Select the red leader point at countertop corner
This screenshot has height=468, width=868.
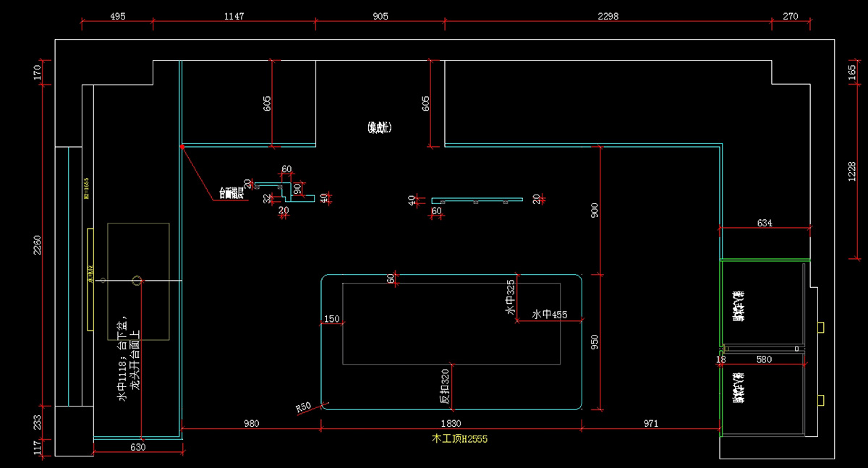point(182,147)
